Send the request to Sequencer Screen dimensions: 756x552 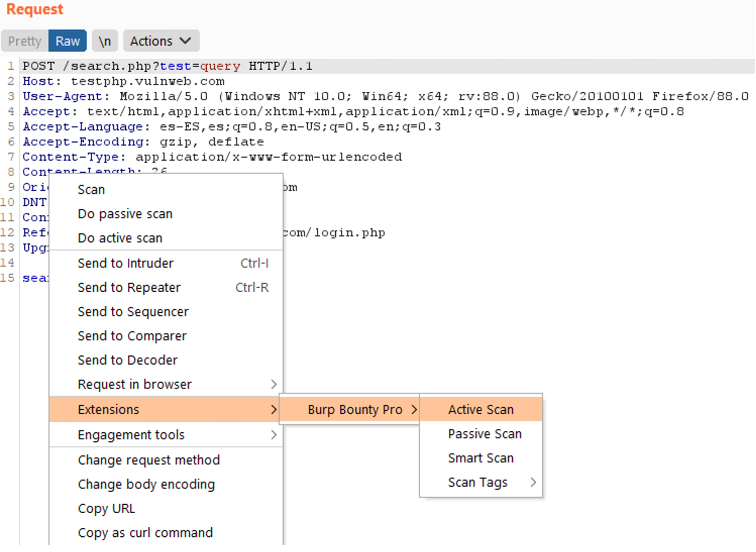133,311
